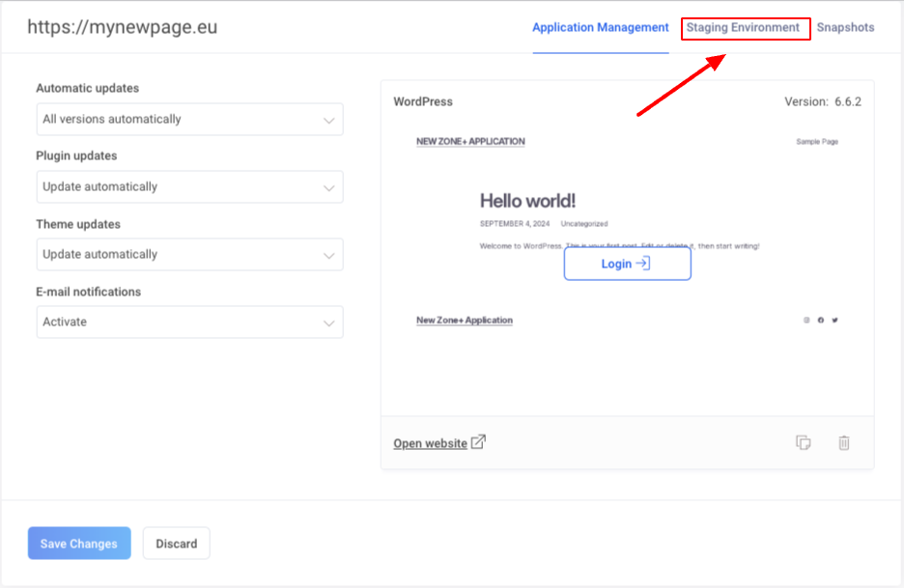Expand the E-mail notifications dropdown

coord(189,322)
